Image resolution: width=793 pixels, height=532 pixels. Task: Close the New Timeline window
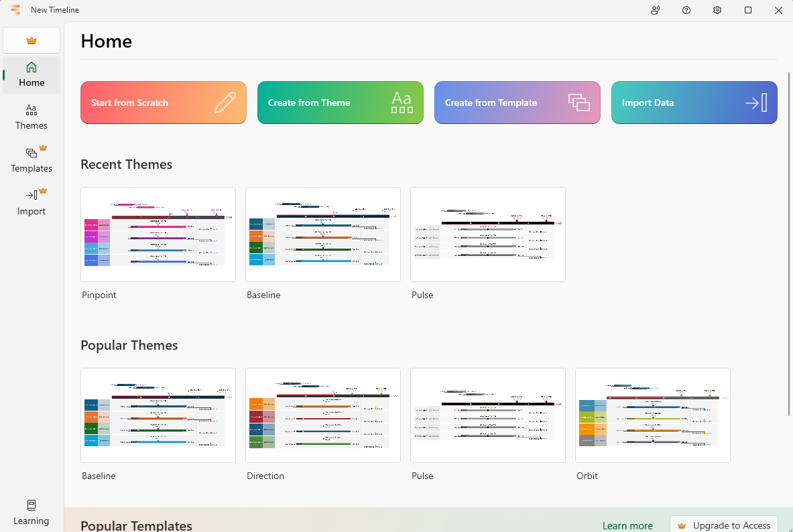coord(778,10)
